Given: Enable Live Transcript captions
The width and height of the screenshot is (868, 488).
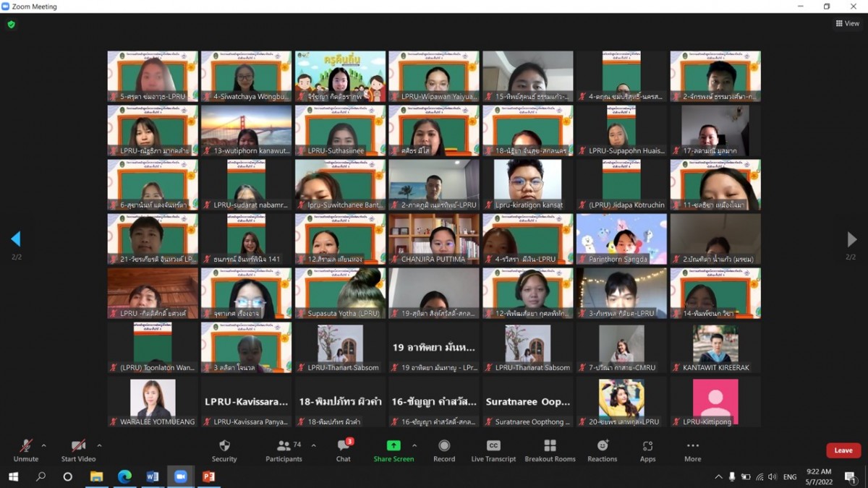Looking at the screenshot, I should [x=493, y=446].
